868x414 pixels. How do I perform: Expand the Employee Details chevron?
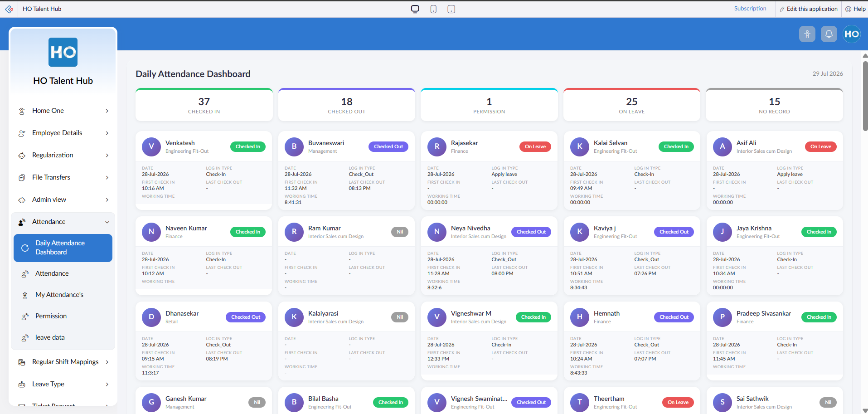point(107,133)
